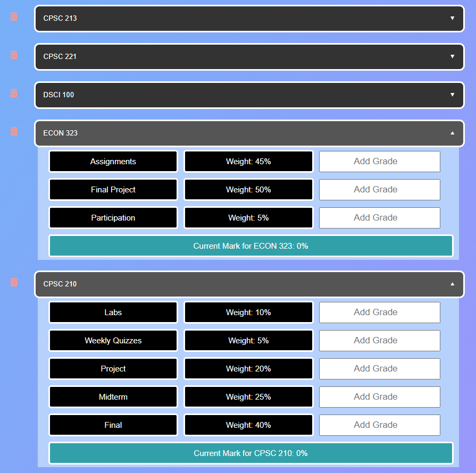Image resolution: width=476 pixels, height=473 pixels.
Task: Select the Assignments category in ECON 323
Action: click(x=113, y=161)
